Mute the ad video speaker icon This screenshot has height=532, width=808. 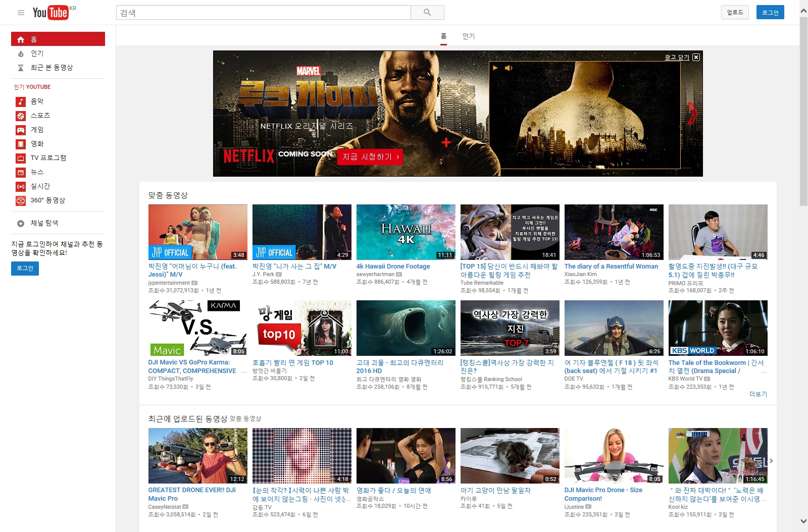pyautogui.click(x=509, y=68)
